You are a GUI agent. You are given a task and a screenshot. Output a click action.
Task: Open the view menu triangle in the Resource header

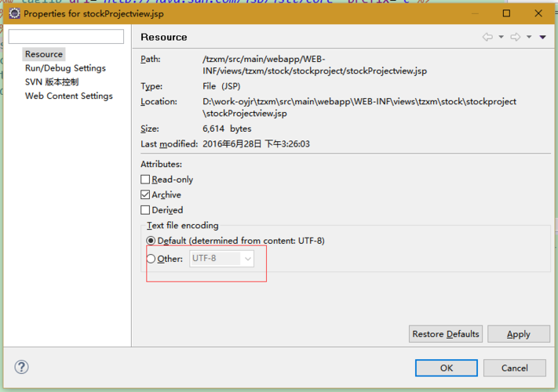tap(543, 37)
